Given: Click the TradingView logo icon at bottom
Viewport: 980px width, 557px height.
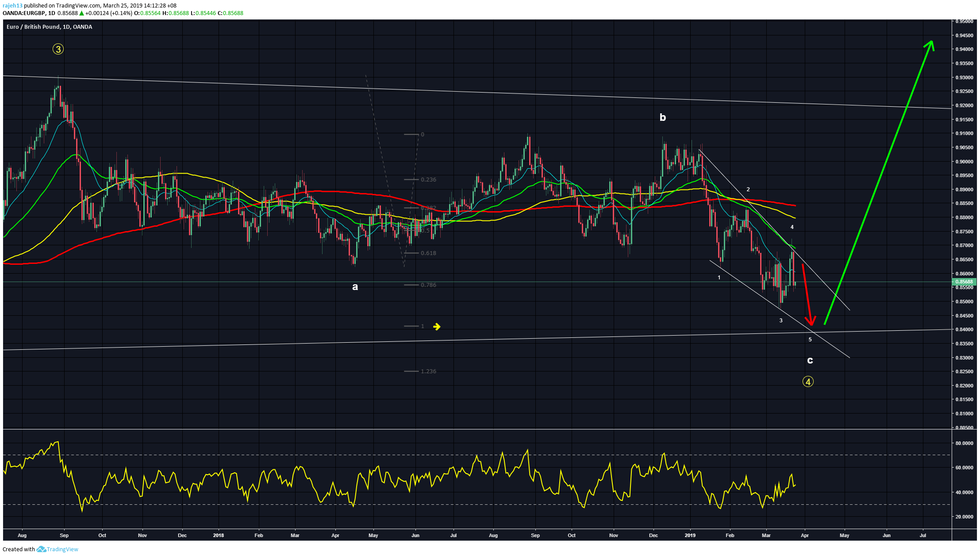Looking at the screenshot, I should click(x=41, y=549).
